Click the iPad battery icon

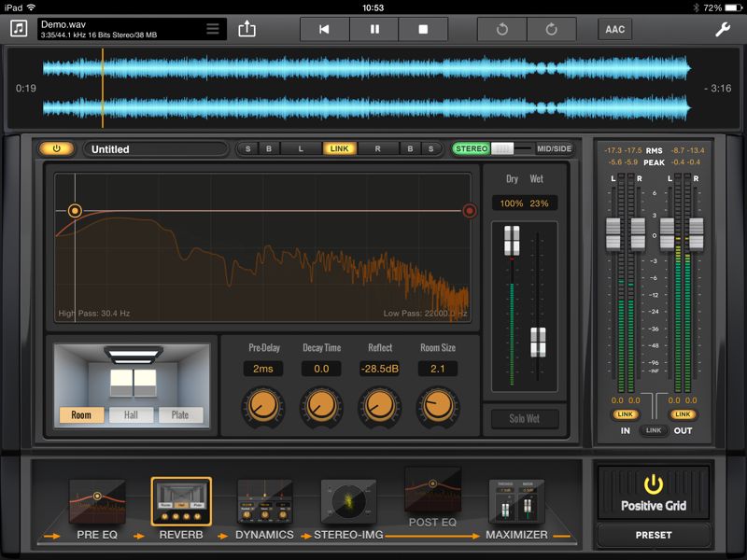(x=734, y=7)
